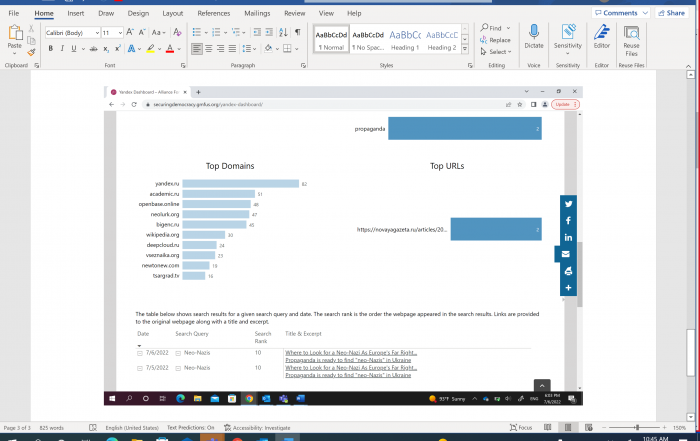Open line spacing options dropdown
The height and width of the screenshot is (441, 700).
(x=249, y=49)
